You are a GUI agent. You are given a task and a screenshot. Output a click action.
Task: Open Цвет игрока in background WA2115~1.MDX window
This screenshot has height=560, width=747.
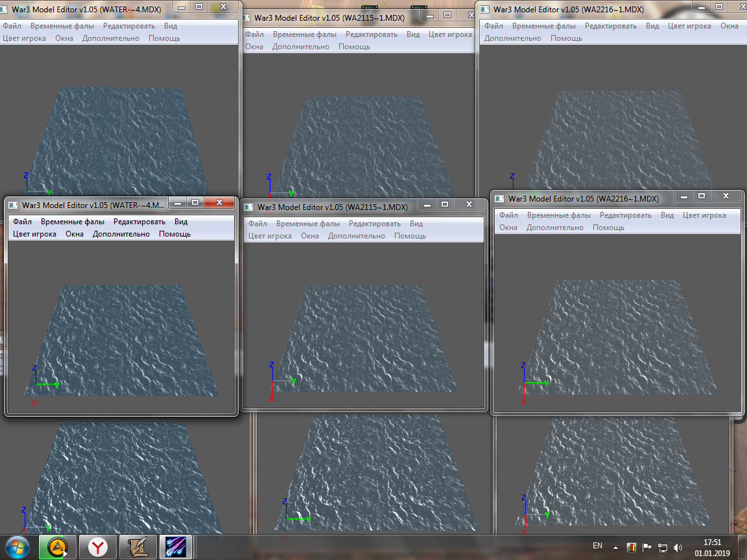pyautogui.click(x=450, y=34)
